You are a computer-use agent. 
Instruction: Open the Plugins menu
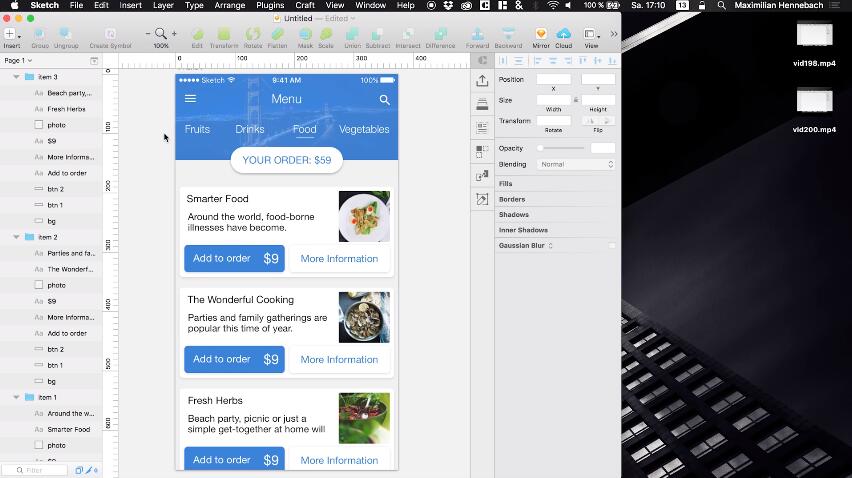coord(270,5)
